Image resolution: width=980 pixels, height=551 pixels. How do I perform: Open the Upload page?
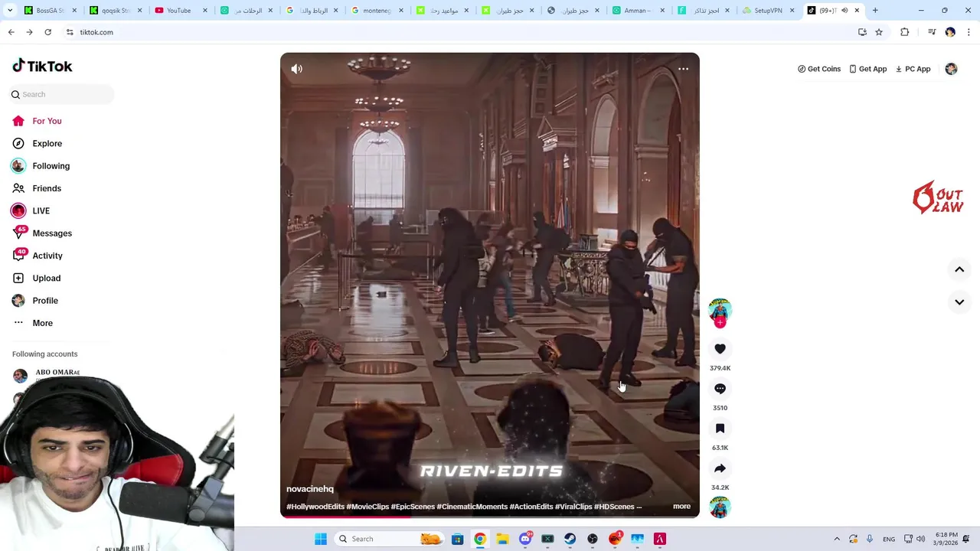point(46,278)
